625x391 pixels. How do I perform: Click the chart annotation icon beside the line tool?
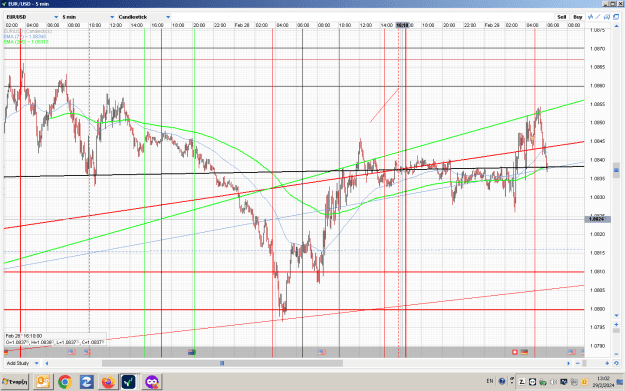pyautogui.click(x=607, y=17)
